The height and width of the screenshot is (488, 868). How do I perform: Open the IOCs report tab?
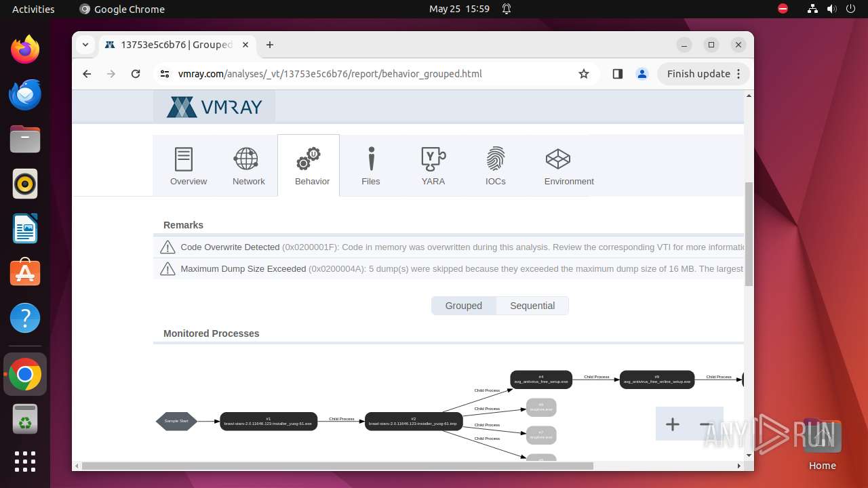[x=496, y=166]
